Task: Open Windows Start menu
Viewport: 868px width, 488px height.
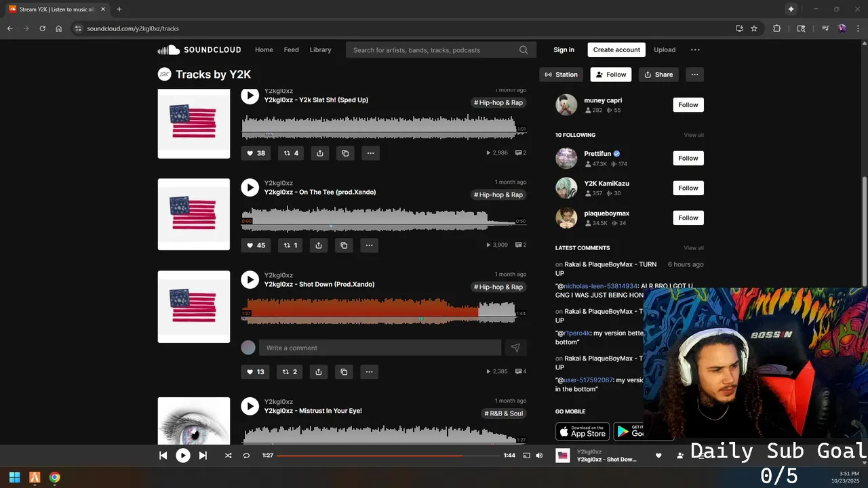Action: [x=14, y=477]
